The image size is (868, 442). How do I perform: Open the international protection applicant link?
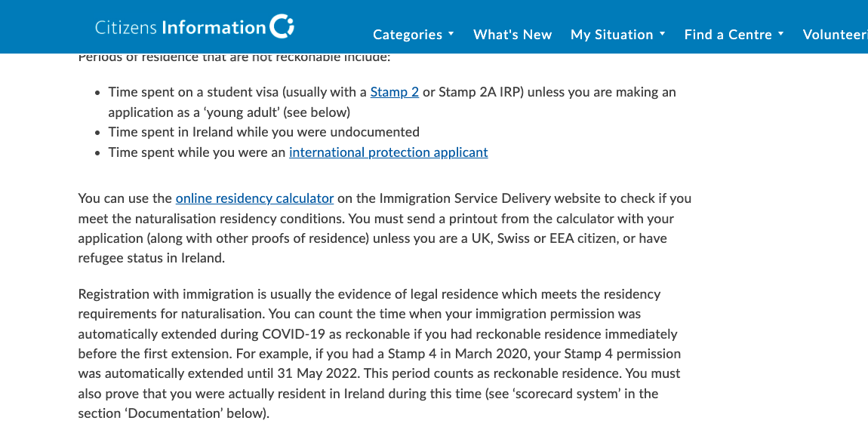(x=389, y=152)
